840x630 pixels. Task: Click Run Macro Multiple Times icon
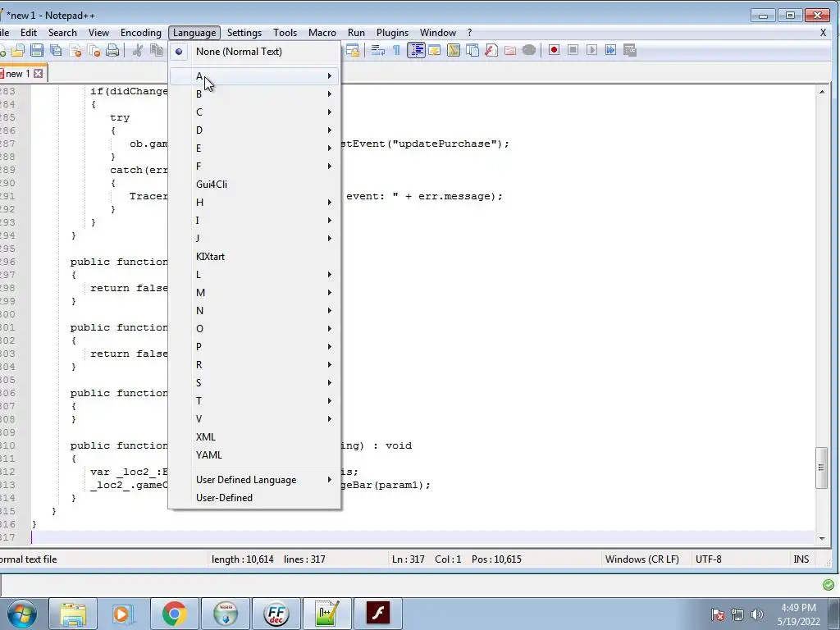[x=610, y=50]
